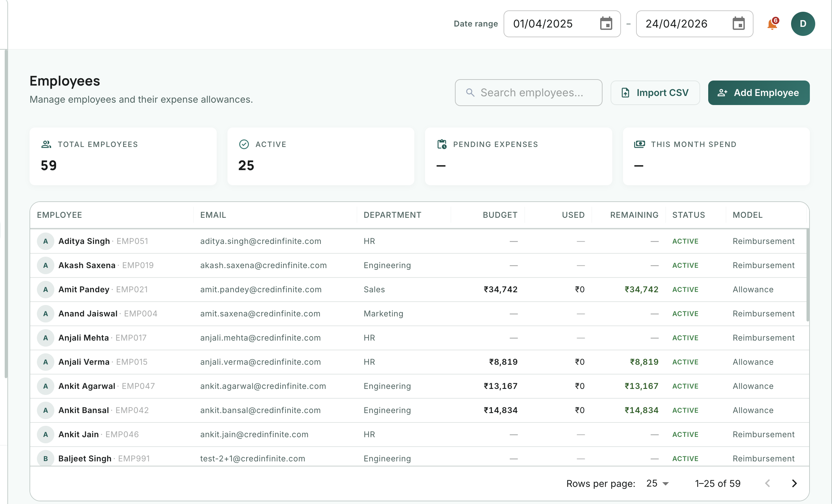The height and width of the screenshot is (504, 832).
Task: Sort by the EMAIL column header
Action: (213, 215)
